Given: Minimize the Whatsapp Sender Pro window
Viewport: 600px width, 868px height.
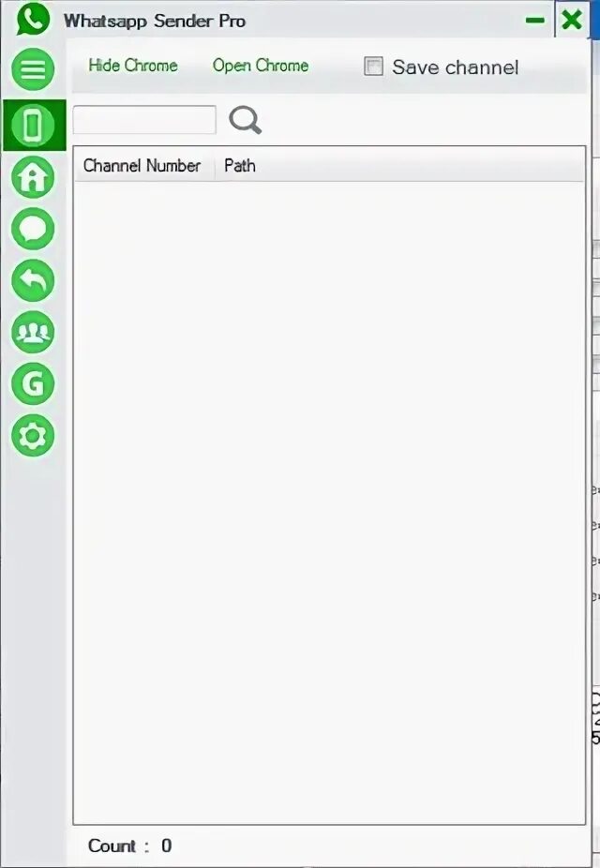Looking at the screenshot, I should pyautogui.click(x=534, y=21).
